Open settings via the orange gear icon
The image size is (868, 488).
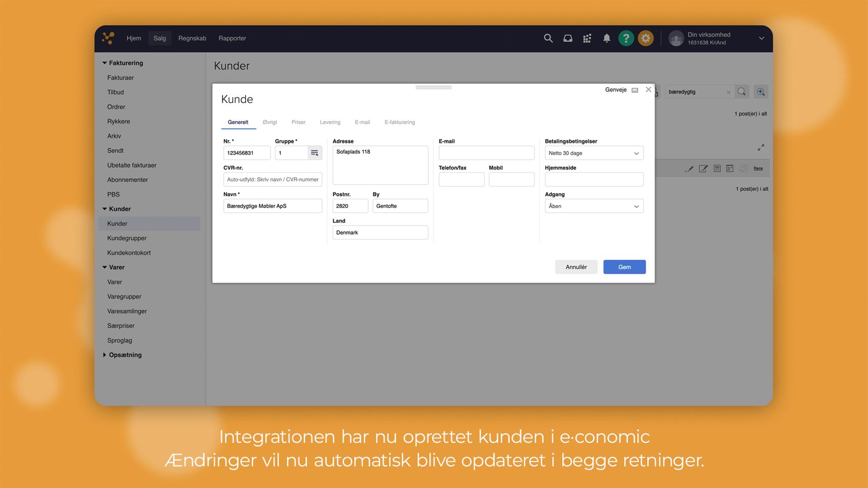(646, 38)
